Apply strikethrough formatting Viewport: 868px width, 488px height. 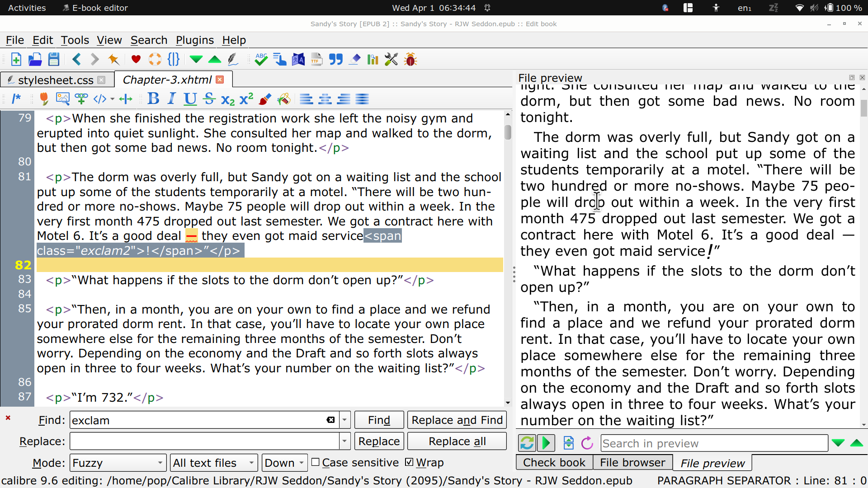click(209, 99)
